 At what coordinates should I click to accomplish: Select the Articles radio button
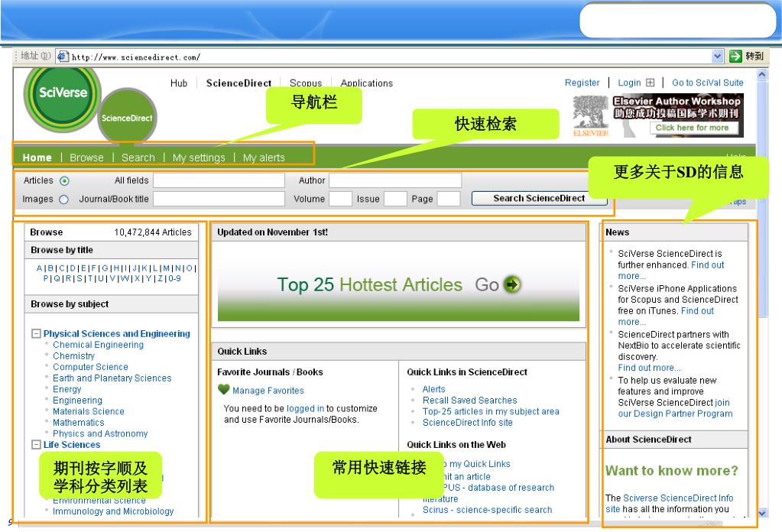pos(64,181)
